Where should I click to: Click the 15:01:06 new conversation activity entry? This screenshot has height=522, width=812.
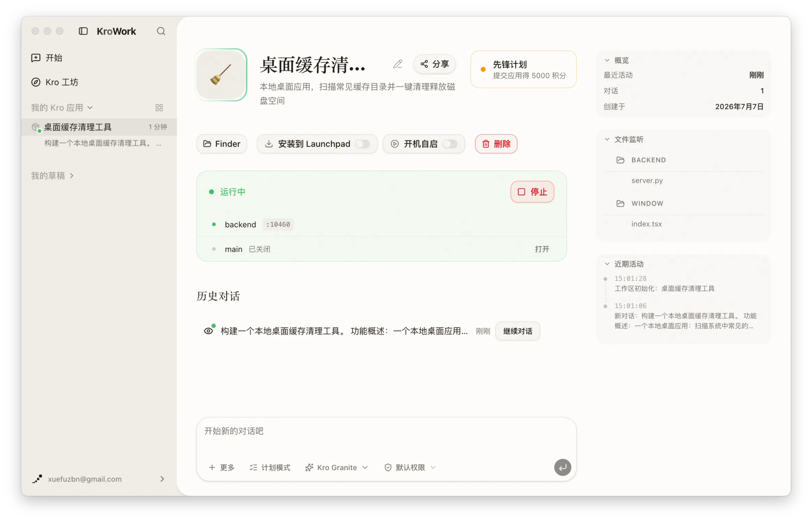(x=685, y=316)
